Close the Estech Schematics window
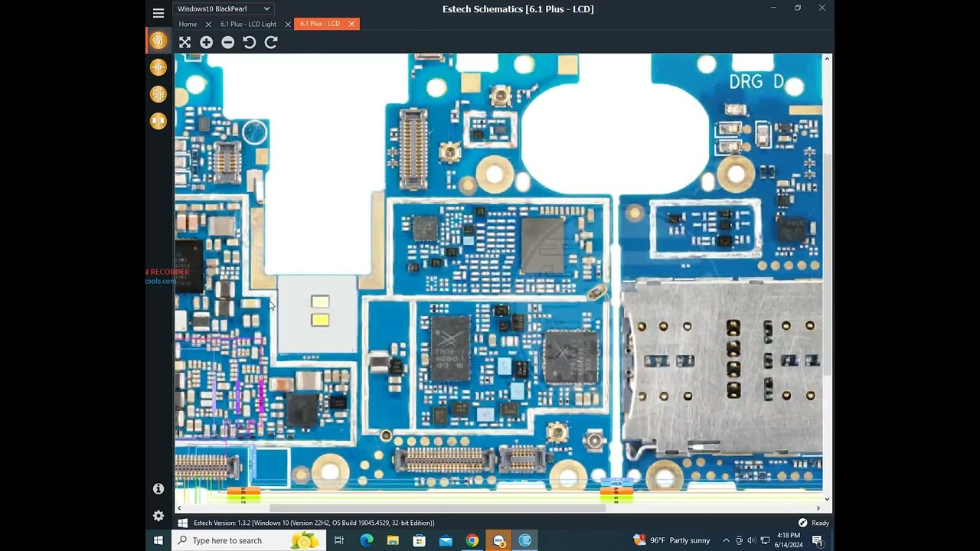 coord(822,8)
